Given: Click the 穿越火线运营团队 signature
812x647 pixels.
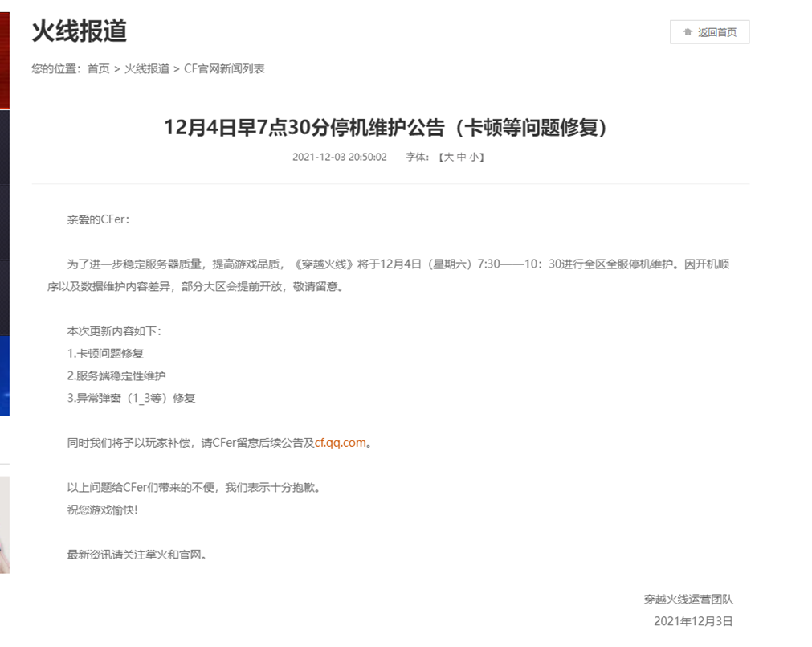Looking at the screenshot, I should point(688,600).
